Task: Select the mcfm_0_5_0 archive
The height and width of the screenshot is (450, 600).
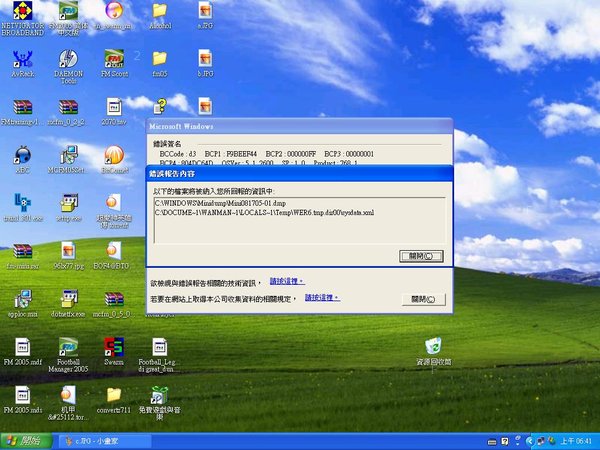Action: tap(114, 304)
